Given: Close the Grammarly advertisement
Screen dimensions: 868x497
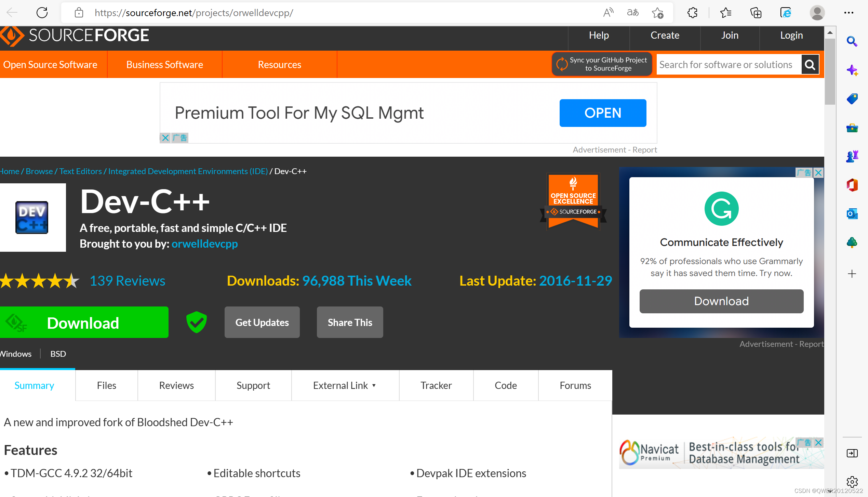Looking at the screenshot, I should [x=818, y=173].
